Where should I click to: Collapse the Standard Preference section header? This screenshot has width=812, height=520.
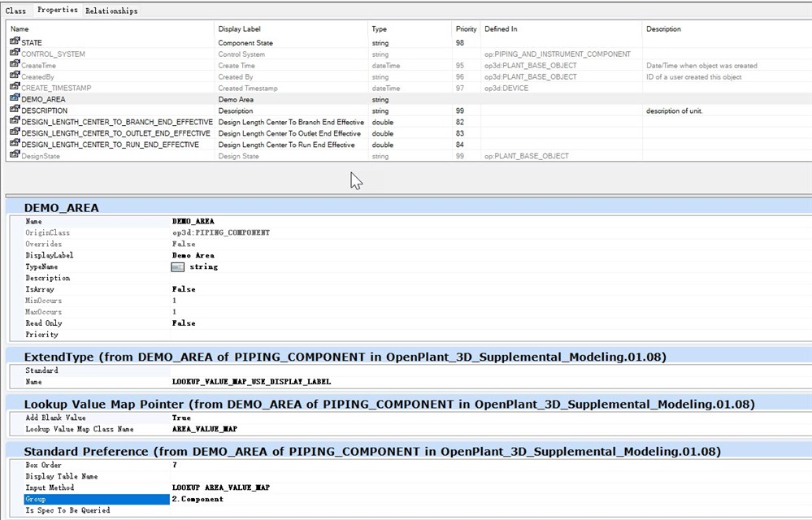(x=371, y=451)
